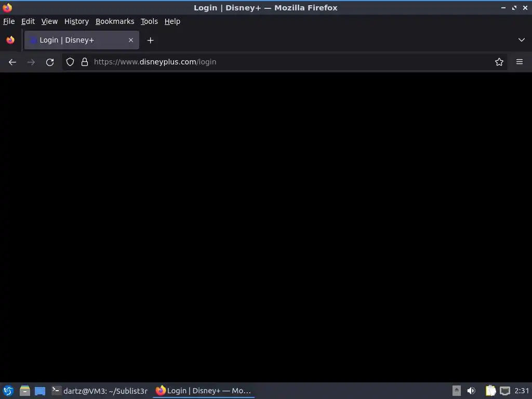Go back to the previous page

point(12,62)
